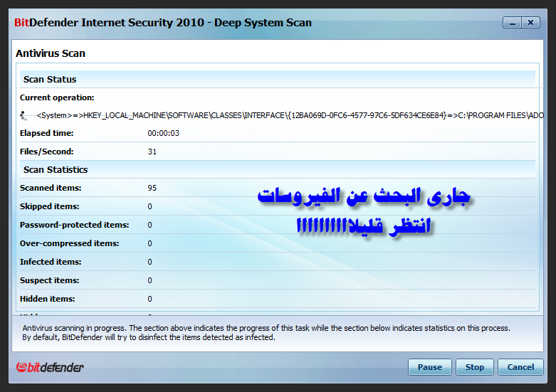
Task: Minimize the BitDefender scan window
Action: (x=512, y=23)
